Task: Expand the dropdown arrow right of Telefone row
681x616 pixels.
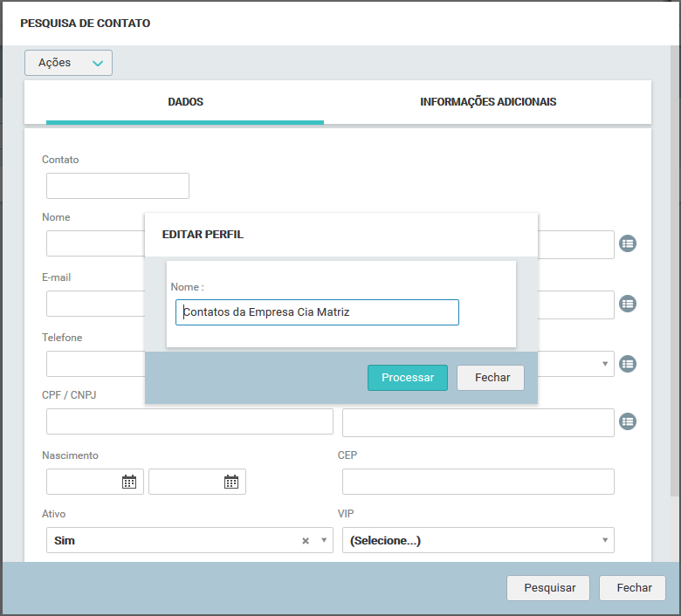Action: pos(605,364)
